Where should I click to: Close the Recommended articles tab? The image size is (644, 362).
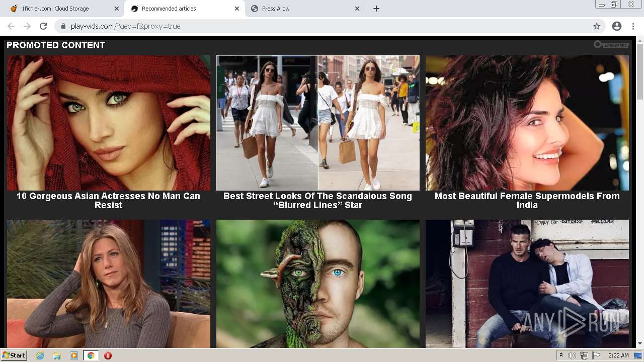[x=237, y=9]
